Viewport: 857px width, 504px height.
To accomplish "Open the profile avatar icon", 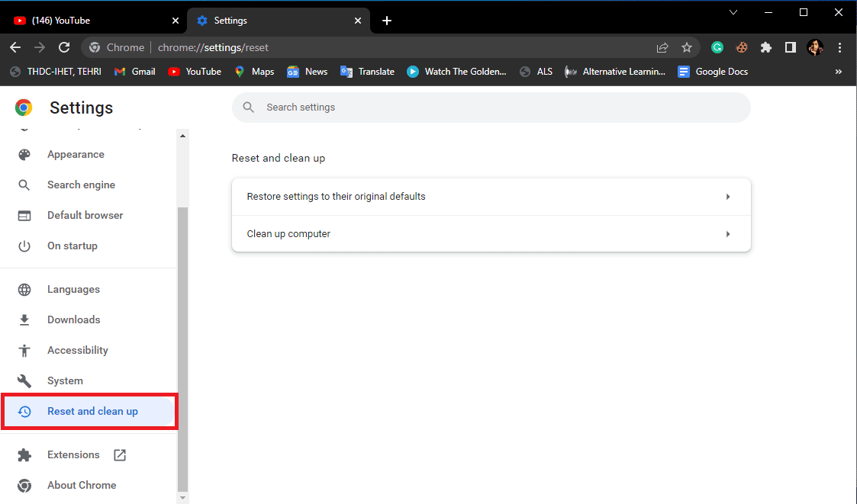I will click(815, 47).
